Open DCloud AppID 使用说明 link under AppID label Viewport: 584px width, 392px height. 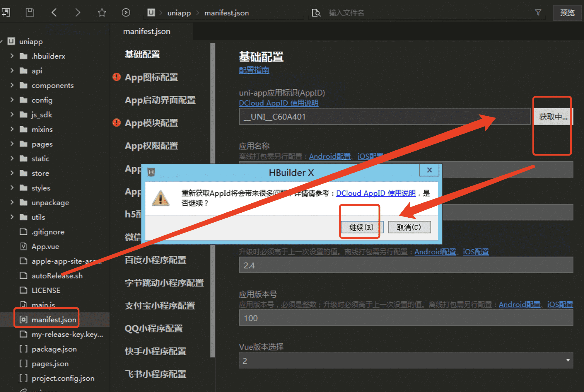coord(279,103)
